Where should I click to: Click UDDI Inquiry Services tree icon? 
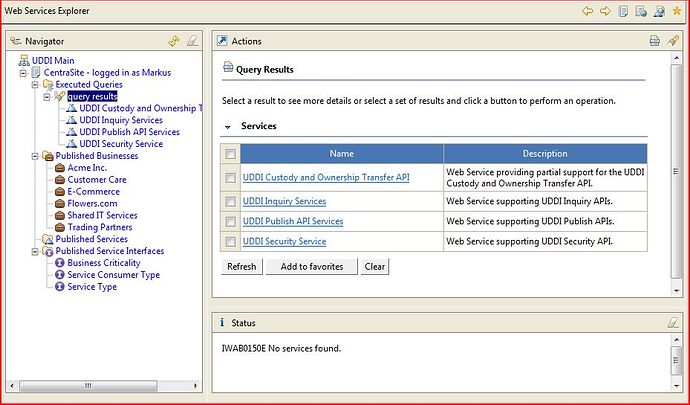[x=71, y=120]
